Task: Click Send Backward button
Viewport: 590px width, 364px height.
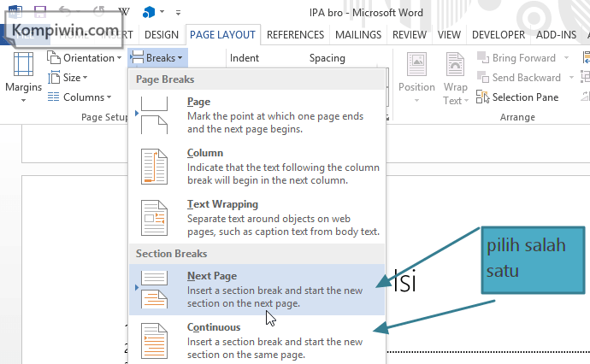Action: point(520,78)
